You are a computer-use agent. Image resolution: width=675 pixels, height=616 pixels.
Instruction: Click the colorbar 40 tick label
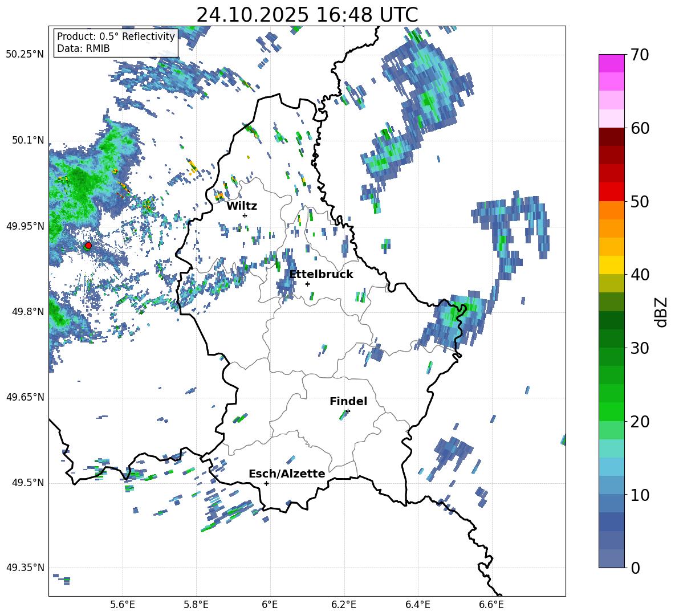640,275
